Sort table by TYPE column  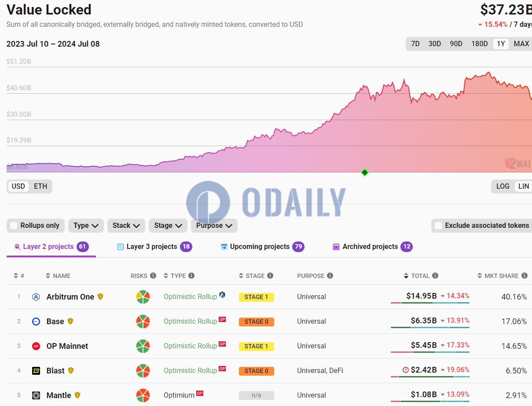[x=175, y=276]
